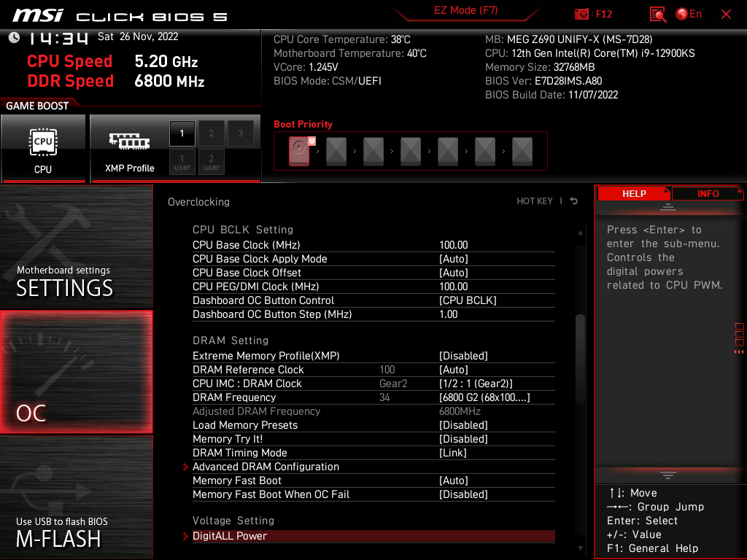Image resolution: width=747 pixels, height=560 pixels.
Task: Select XMP user profile 1
Action: (x=182, y=162)
